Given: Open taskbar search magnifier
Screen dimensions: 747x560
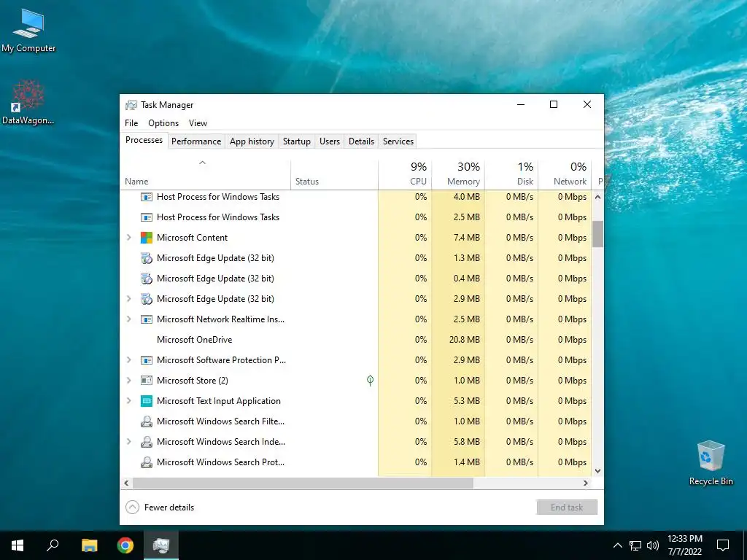Looking at the screenshot, I should (53, 545).
